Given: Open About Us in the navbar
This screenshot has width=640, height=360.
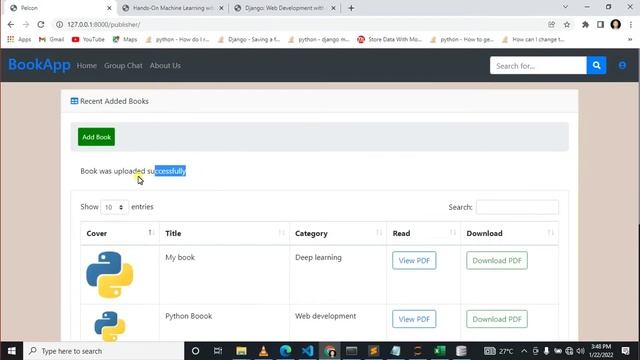Looking at the screenshot, I should [165, 65].
